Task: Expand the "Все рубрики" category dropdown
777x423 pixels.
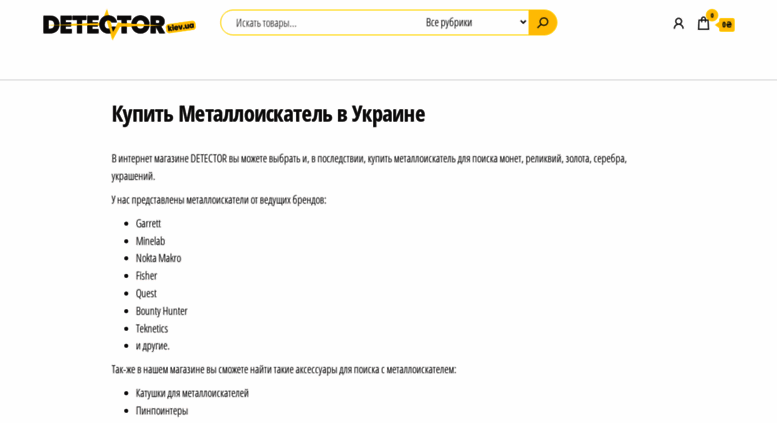Action: pyautogui.click(x=474, y=22)
